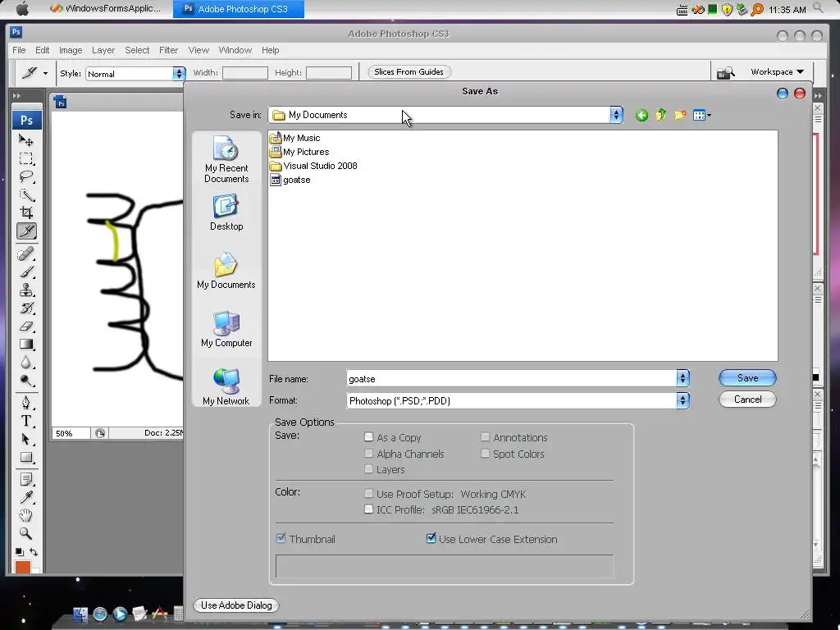840x630 pixels.
Task: Go to My Recent Documents place
Action: (226, 160)
